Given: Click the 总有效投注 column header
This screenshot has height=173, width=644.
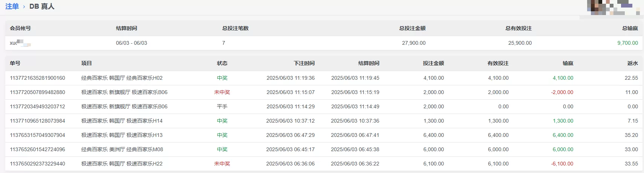Looking at the screenshot, I should [519, 28].
